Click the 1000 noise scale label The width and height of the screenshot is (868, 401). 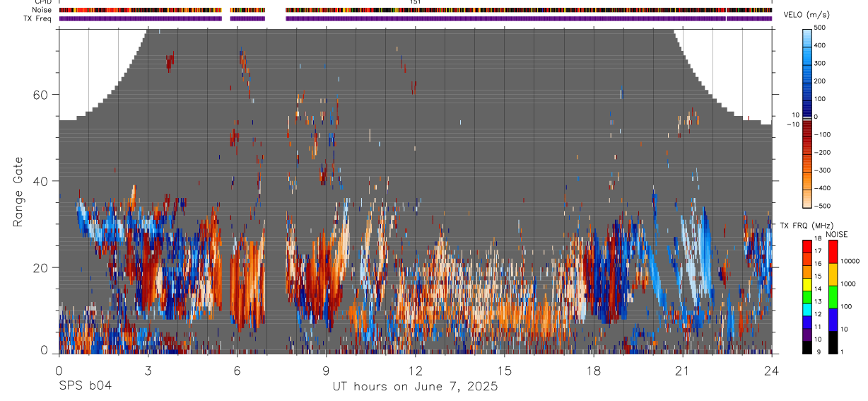coord(848,284)
